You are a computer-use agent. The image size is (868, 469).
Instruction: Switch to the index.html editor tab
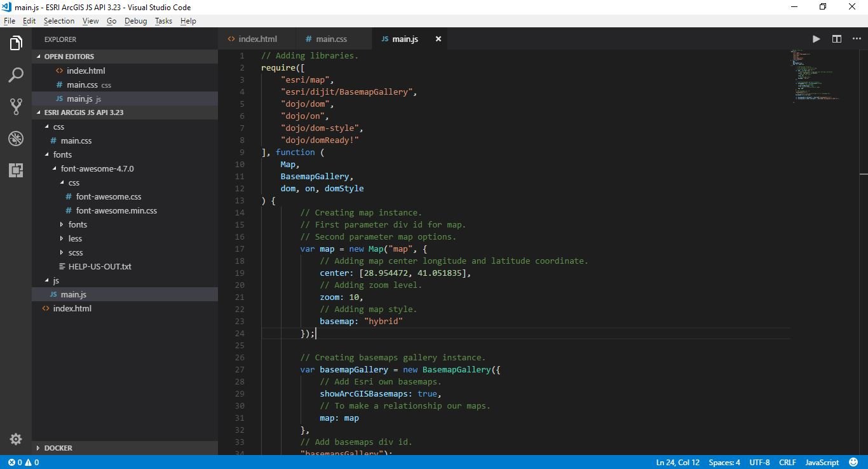coord(257,39)
